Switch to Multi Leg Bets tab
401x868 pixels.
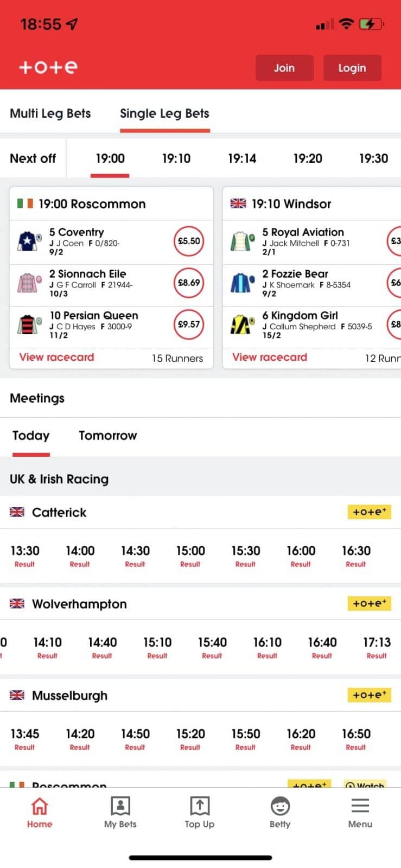pos(50,113)
